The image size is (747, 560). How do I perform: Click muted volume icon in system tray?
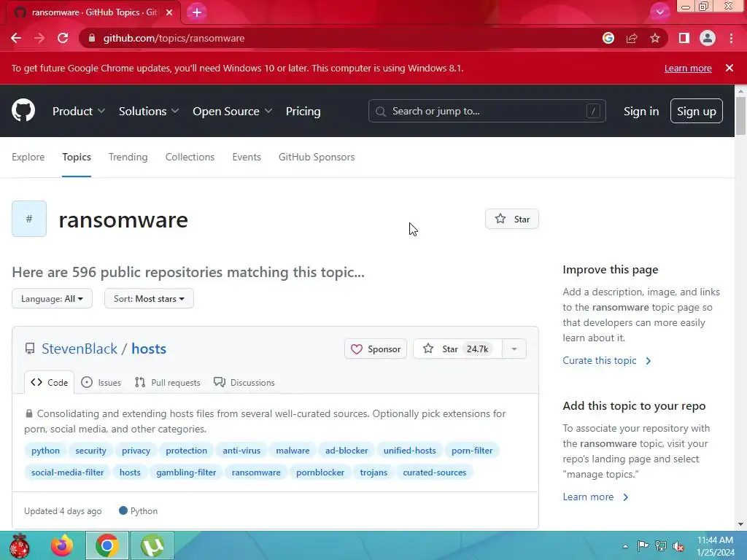click(x=678, y=546)
